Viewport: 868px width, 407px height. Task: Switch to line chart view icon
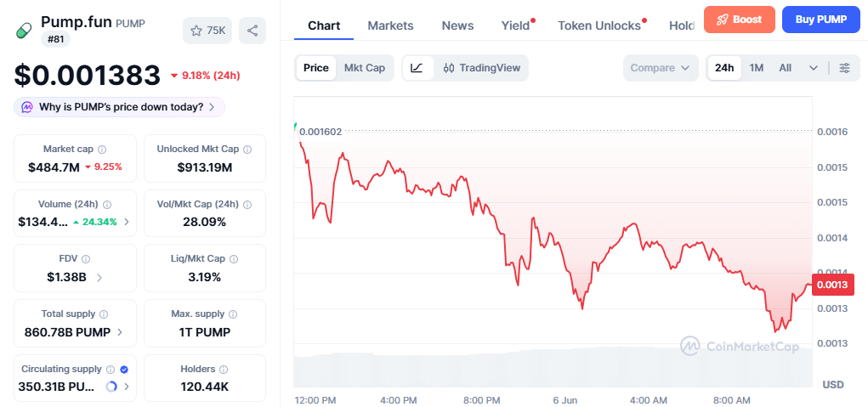click(x=417, y=68)
